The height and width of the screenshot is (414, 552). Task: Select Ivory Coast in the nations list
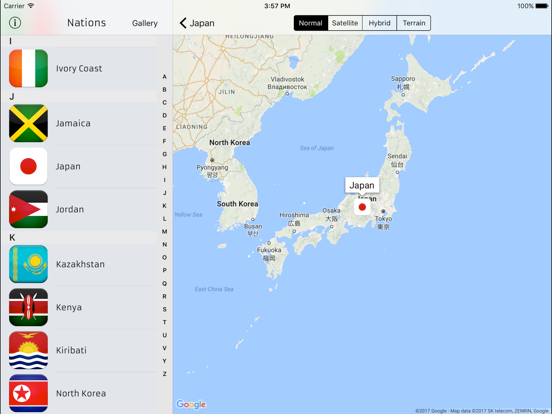tap(79, 68)
